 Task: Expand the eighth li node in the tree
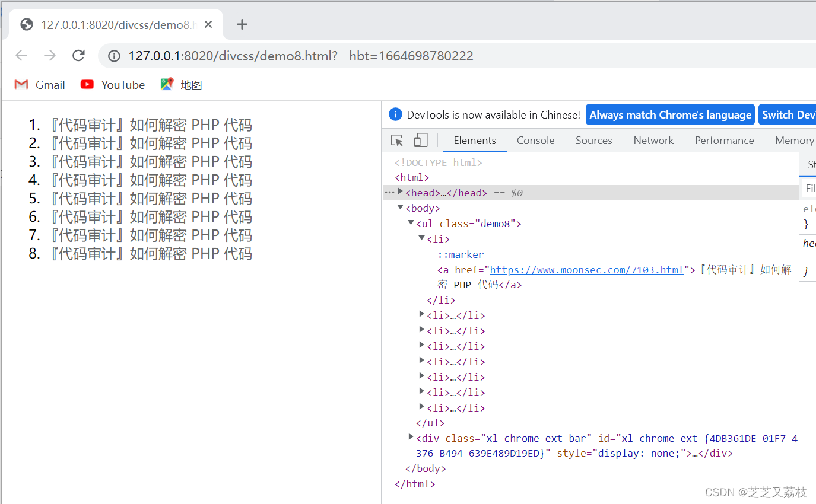point(422,407)
